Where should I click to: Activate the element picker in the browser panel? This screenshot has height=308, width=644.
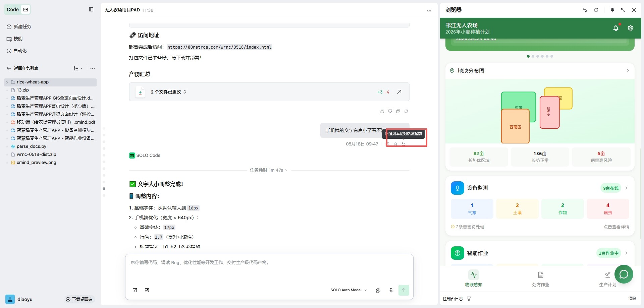pyautogui.click(x=585, y=10)
